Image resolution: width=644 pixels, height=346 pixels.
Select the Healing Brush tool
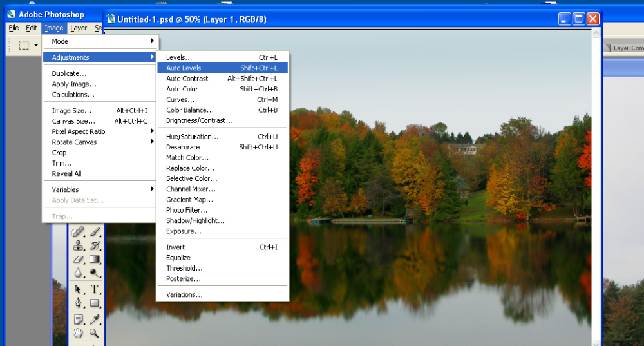pyautogui.click(x=78, y=232)
